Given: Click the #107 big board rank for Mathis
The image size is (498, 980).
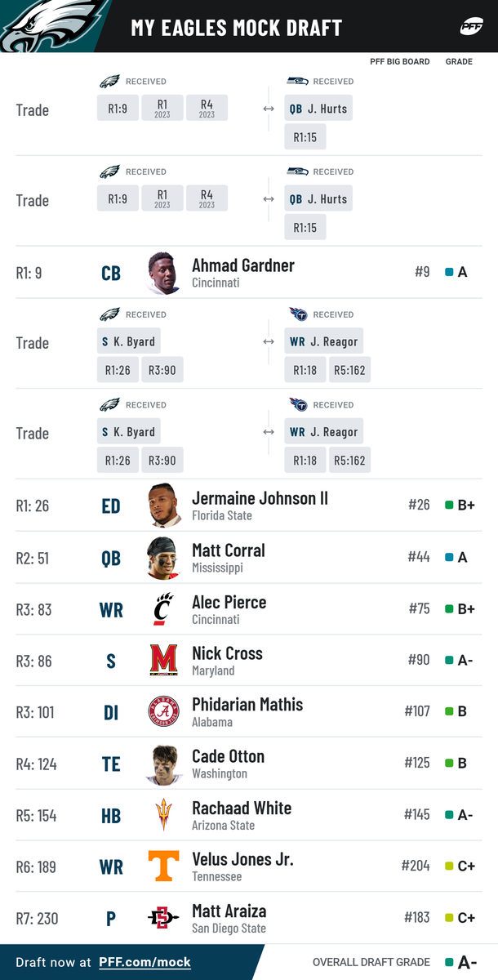Looking at the screenshot, I should tap(416, 712).
